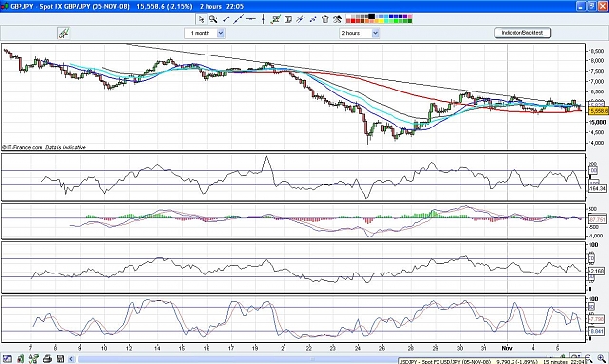Pick the brown color swatch
This screenshot has height=364, width=609.
coord(362,21)
